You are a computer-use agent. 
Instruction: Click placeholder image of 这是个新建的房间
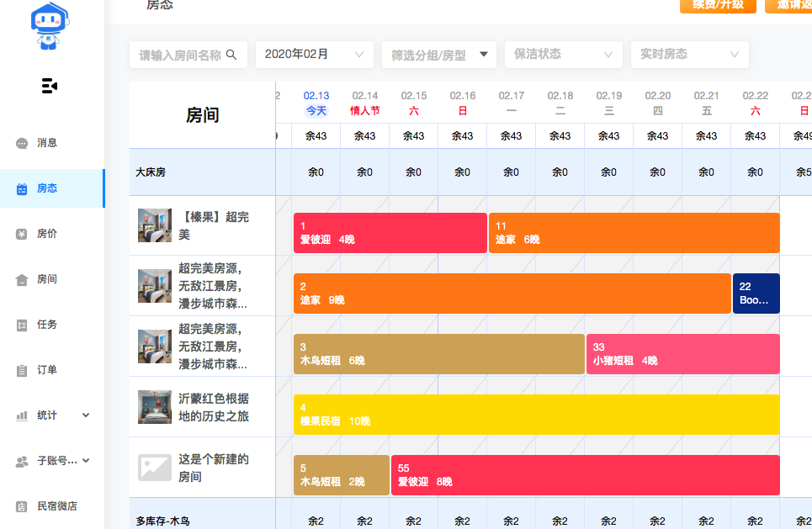(x=155, y=468)
